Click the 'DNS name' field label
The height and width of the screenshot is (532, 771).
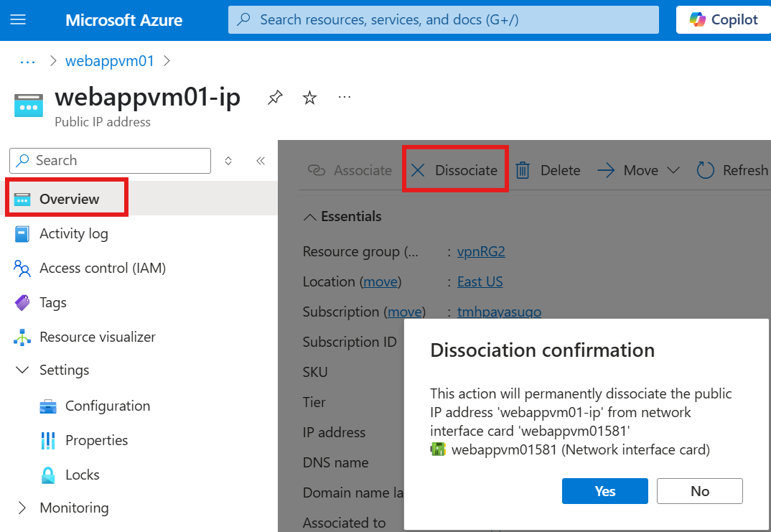click(336, 462)
